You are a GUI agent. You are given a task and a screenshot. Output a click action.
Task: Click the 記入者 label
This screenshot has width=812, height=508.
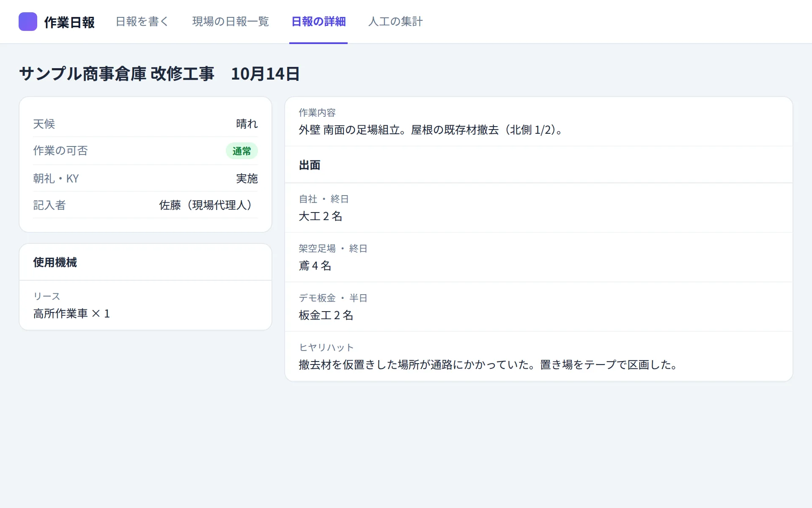tap(49, 205)
